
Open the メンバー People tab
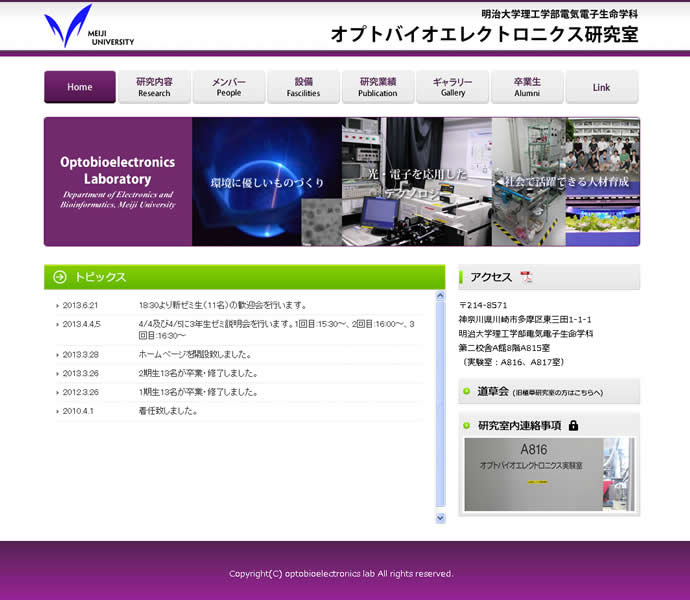click(x=229, y=87)
